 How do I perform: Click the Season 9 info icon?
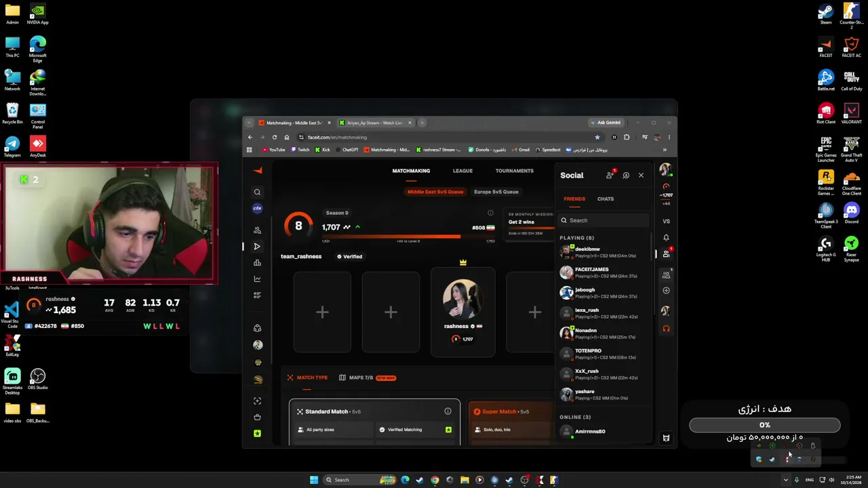490,213
